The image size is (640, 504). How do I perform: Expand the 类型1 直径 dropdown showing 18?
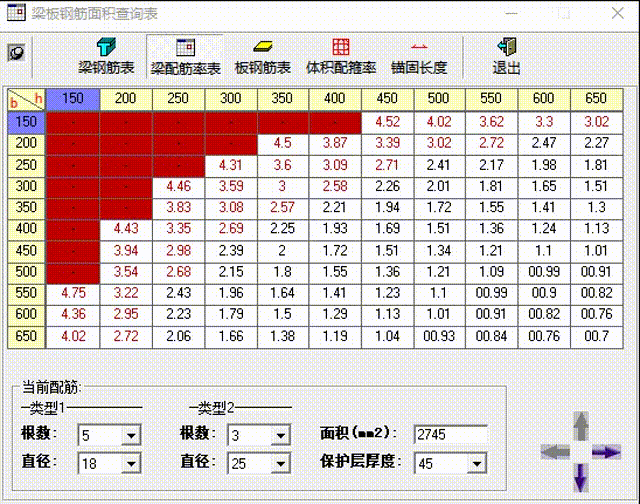click(131, 464)
